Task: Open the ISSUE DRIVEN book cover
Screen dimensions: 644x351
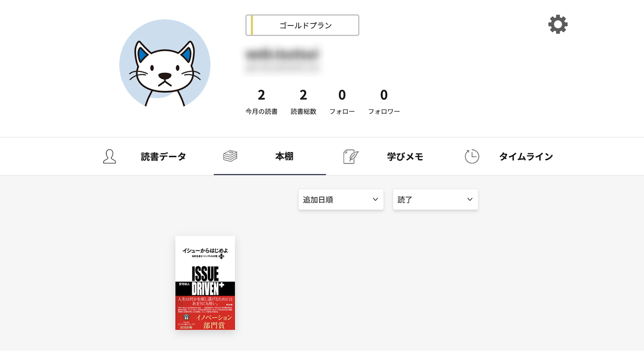Action: [205, 283]
